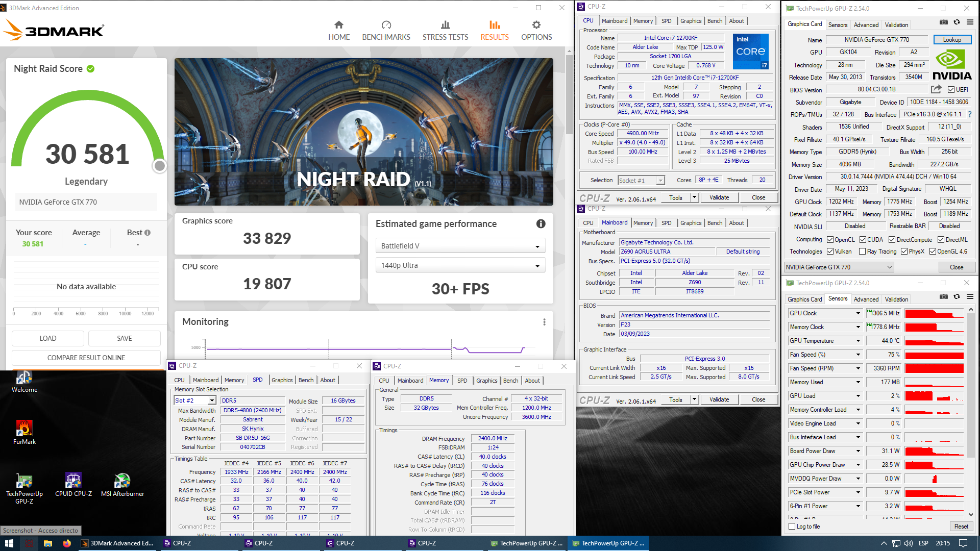Select Graphics tab in CPU-Z SPD window
Viewport: 980px width, 551px height.
[282, 380]
